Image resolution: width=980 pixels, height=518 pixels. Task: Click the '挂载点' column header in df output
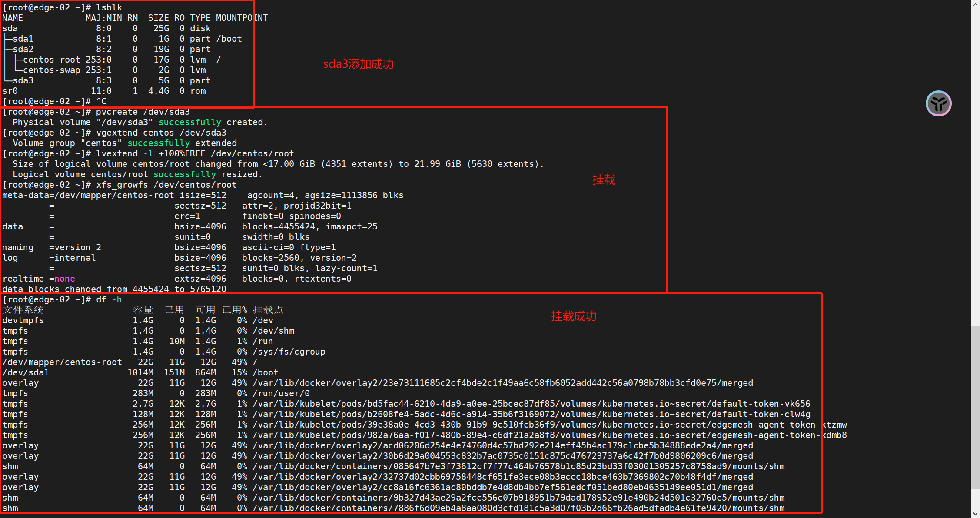pos(268,310)
